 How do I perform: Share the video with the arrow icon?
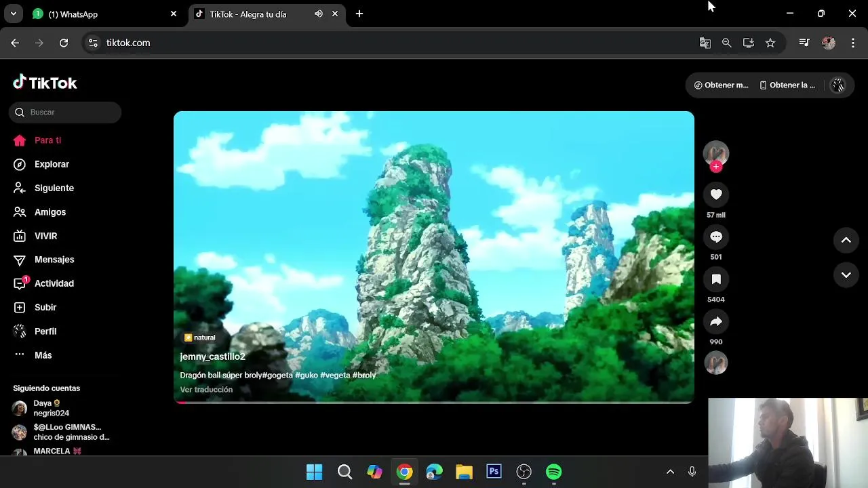click(x=716, y=321)
